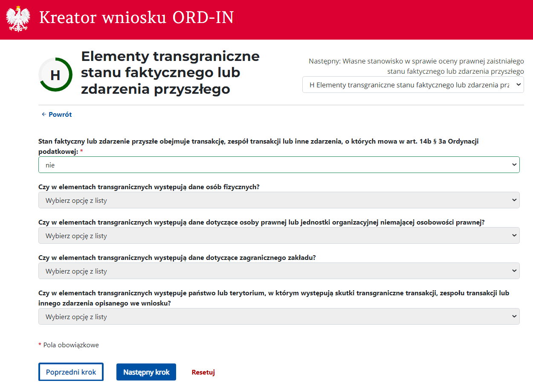This screenshot has width=533, height=392.
Task: Click the 'Kreator wniosku ORD-IN' header title
Action: [136, 18]
